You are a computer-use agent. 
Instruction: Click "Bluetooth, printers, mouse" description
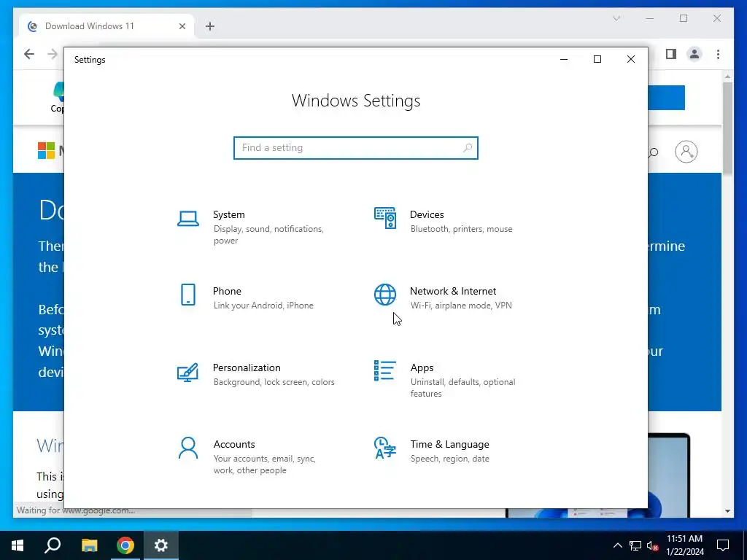(x=461, y=229)
